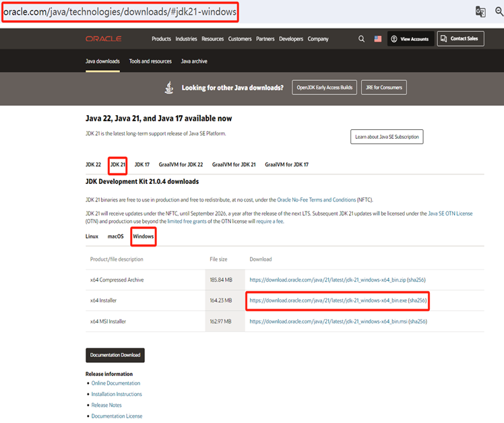
Task: Select the JDK 22 tab
Action: click(93, 164)
